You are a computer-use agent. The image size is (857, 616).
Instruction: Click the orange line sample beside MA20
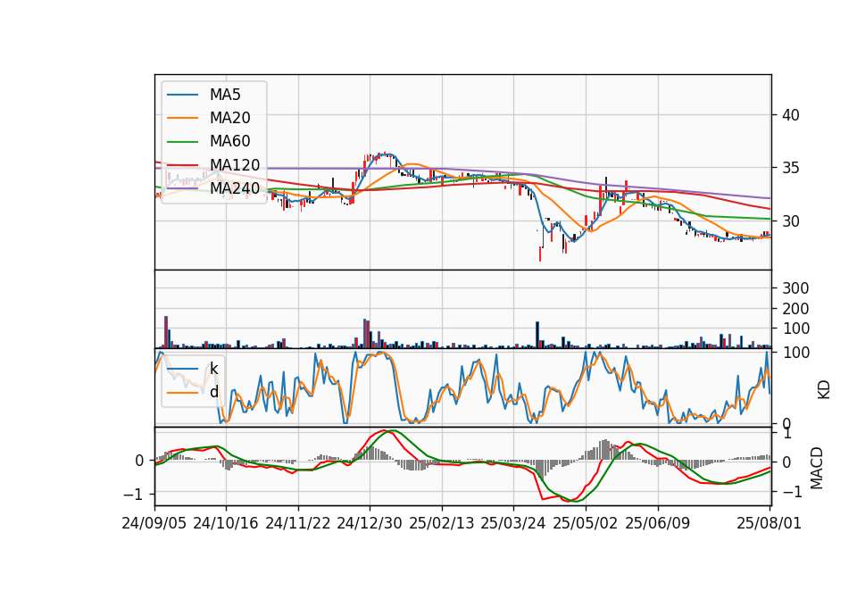tap(182, 118)
